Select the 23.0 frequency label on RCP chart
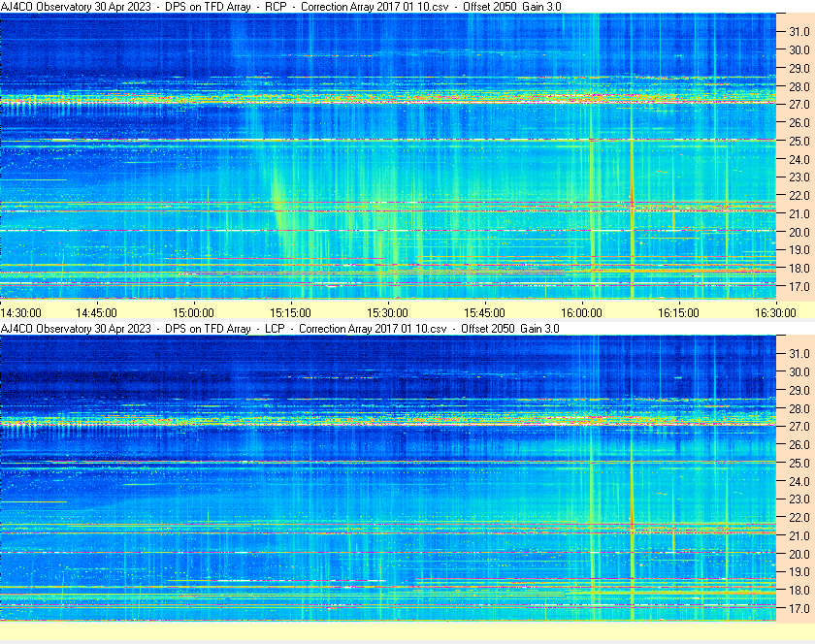The width and height of the screenshot is (815, 644). 799,177
